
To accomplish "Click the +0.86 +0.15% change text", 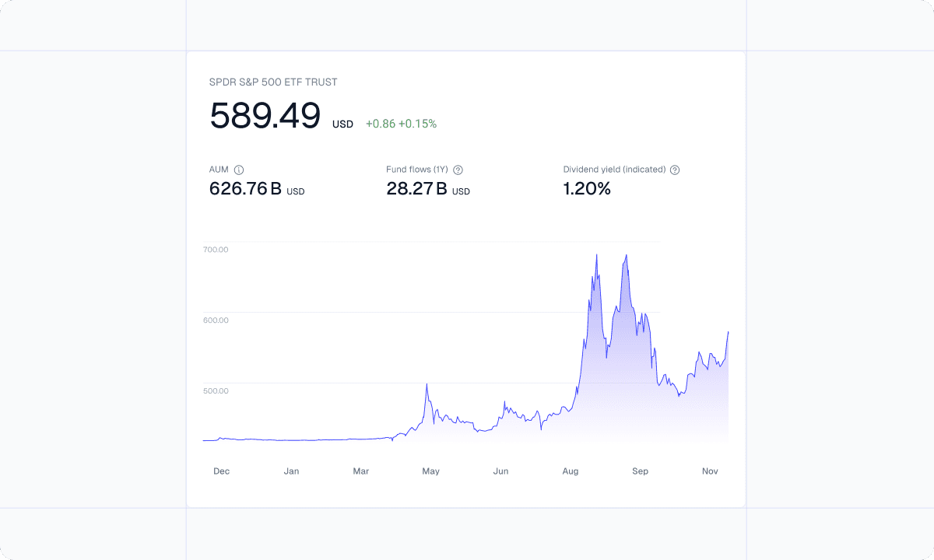I will (401, 124).
